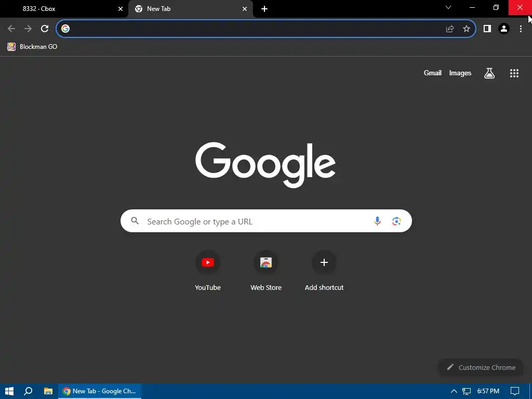Close the 8332 · Cbox tab
Viewport: 532px width, 399px height.
pos(121,9)
